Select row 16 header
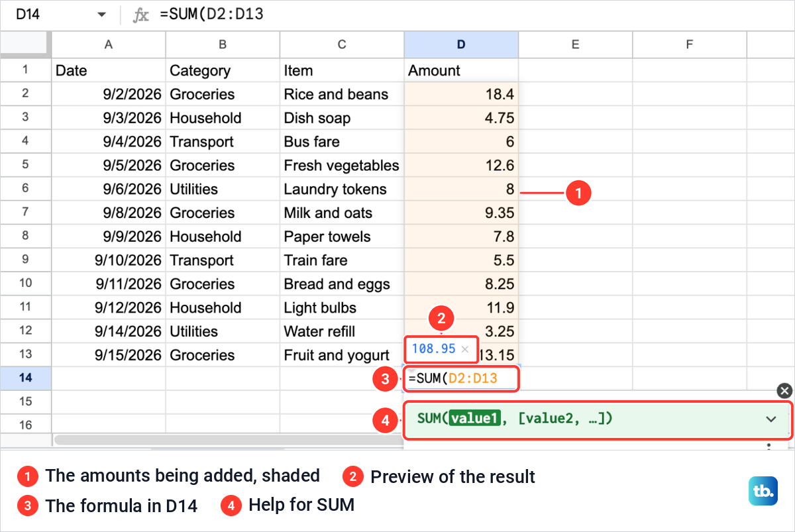 pos(25,425)
